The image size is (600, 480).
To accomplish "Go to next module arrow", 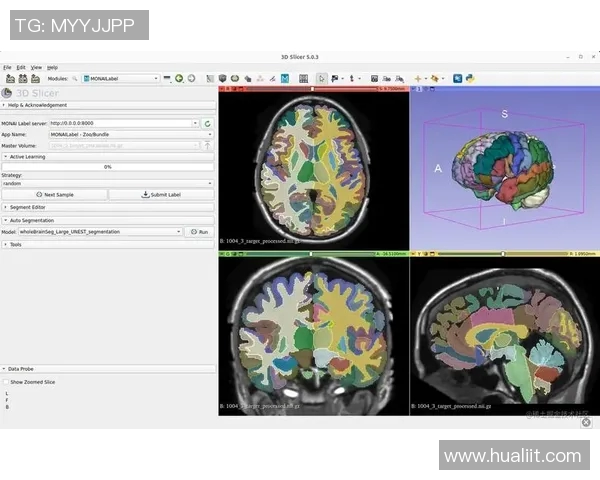I will click(191, 78).
